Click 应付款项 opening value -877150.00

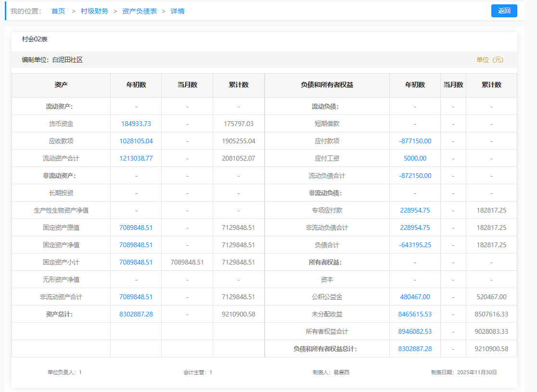pyautogui.click(x=415, y=141)
